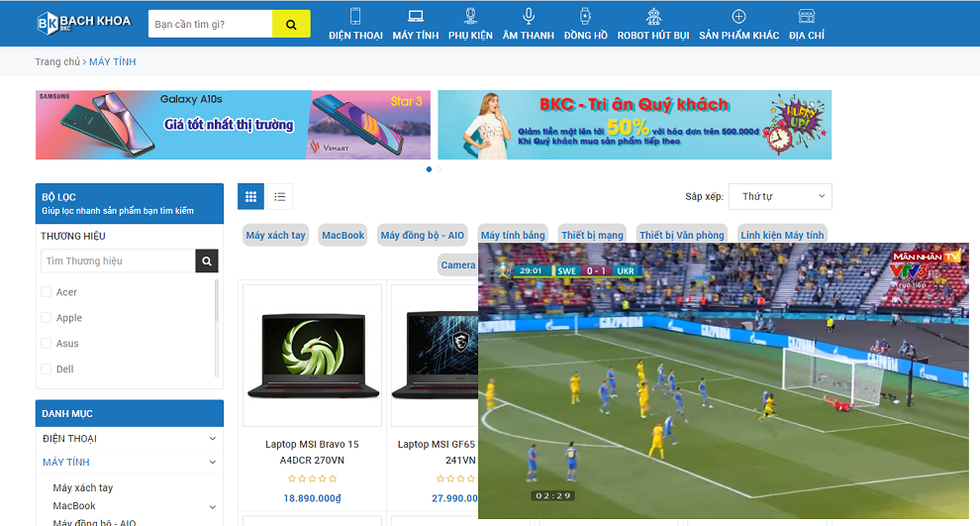Click in the main search field

click(210, 24)
